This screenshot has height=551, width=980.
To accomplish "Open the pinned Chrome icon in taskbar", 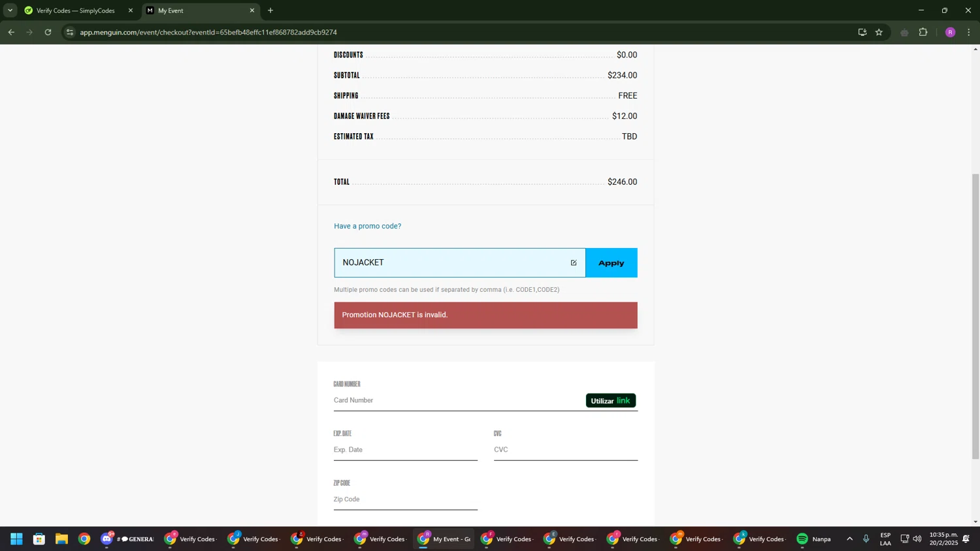I will click(x=84, y=539).
